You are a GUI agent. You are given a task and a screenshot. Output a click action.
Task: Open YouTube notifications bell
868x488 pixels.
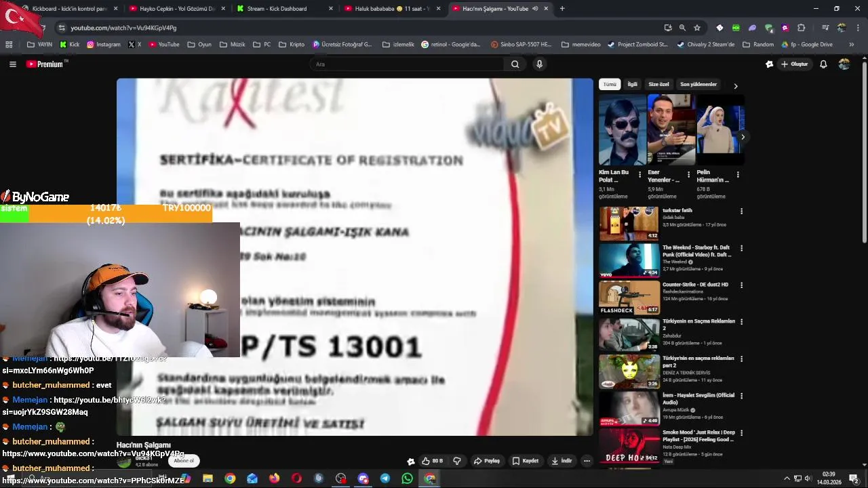[x=823, y=64]
